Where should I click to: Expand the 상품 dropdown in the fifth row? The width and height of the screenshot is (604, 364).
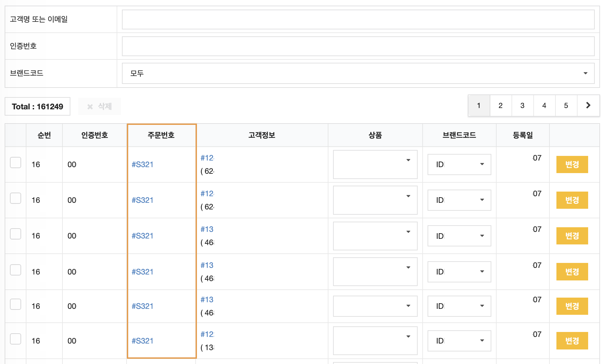375,306
